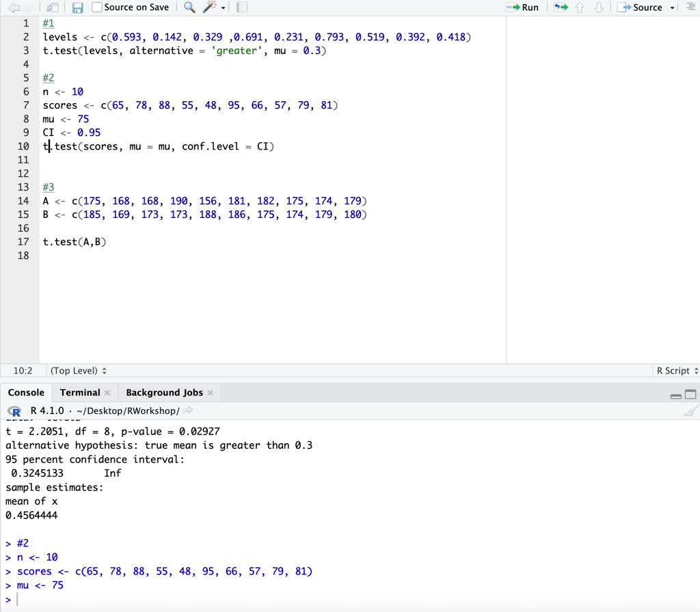Click p-value result line in console
This screenshot has width=700, height=612.
point(113,432)
